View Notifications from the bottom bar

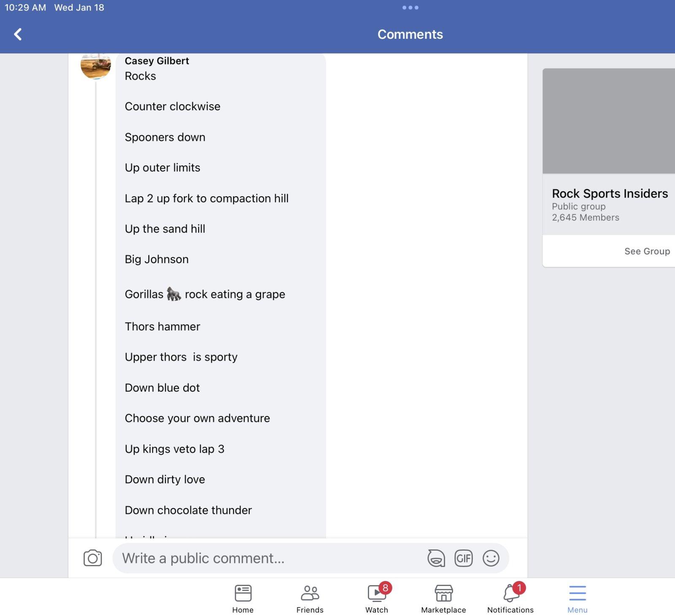coord(510,598)
